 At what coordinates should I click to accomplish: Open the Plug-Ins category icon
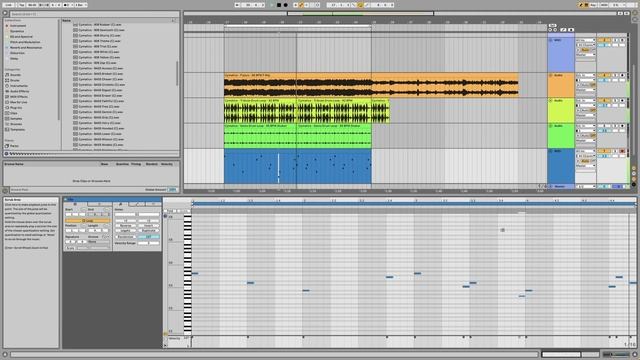tap(7, 108)
